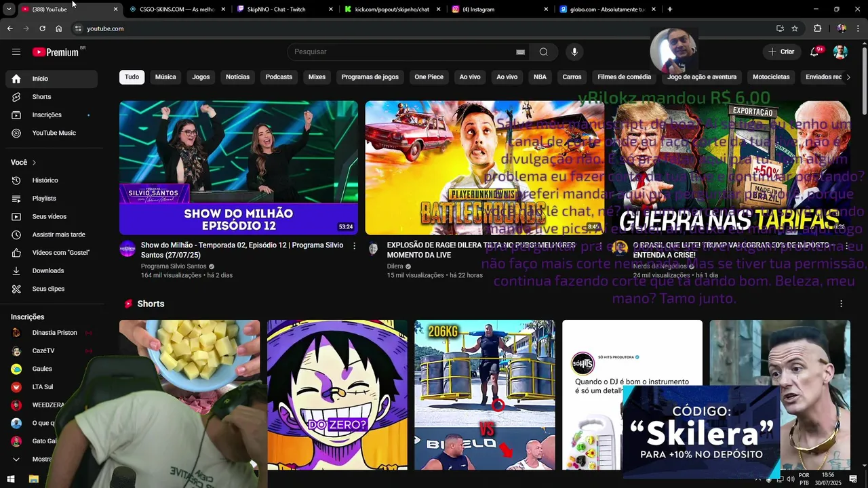
Task: Open Seus clipes in sidebar
Action: tap(52, 289)
